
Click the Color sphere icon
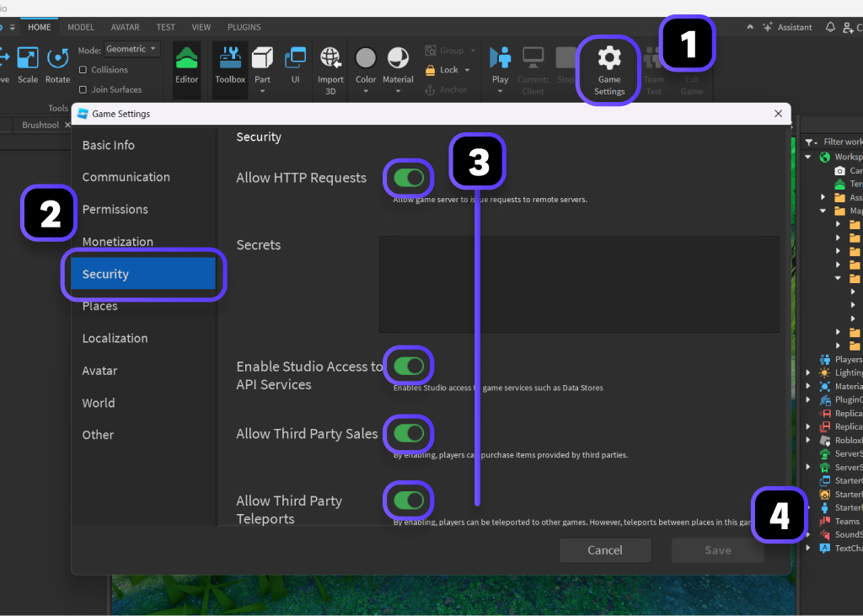point(366,58)
